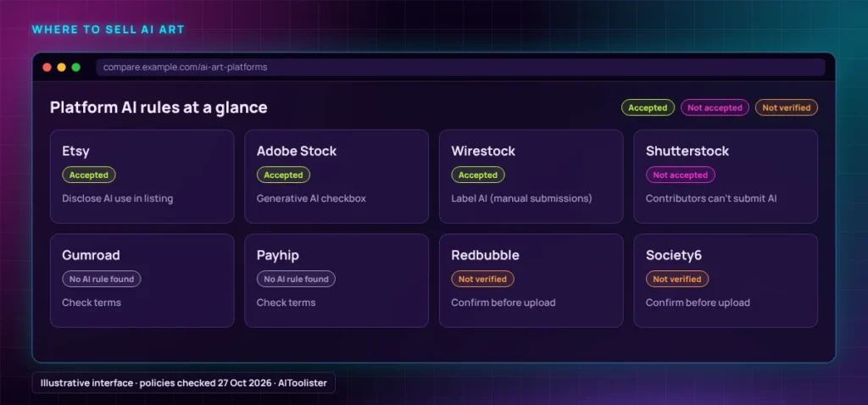
Task: Click the red close window dot
Action: tap(47, 68)
